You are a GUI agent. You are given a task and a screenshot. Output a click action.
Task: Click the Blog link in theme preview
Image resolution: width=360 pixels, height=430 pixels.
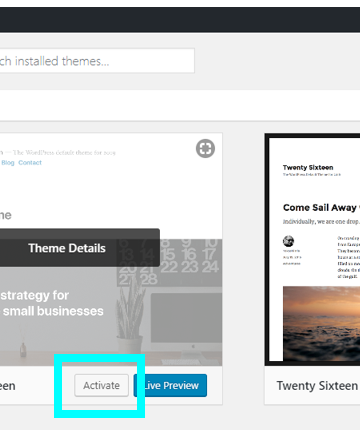pos(8,163)
